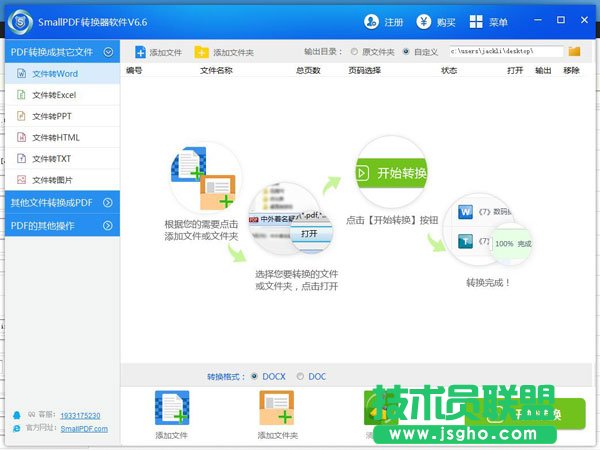Close the SmallPDF window
Viewport: 600px width, 450px height.
(x=584, y=20)
